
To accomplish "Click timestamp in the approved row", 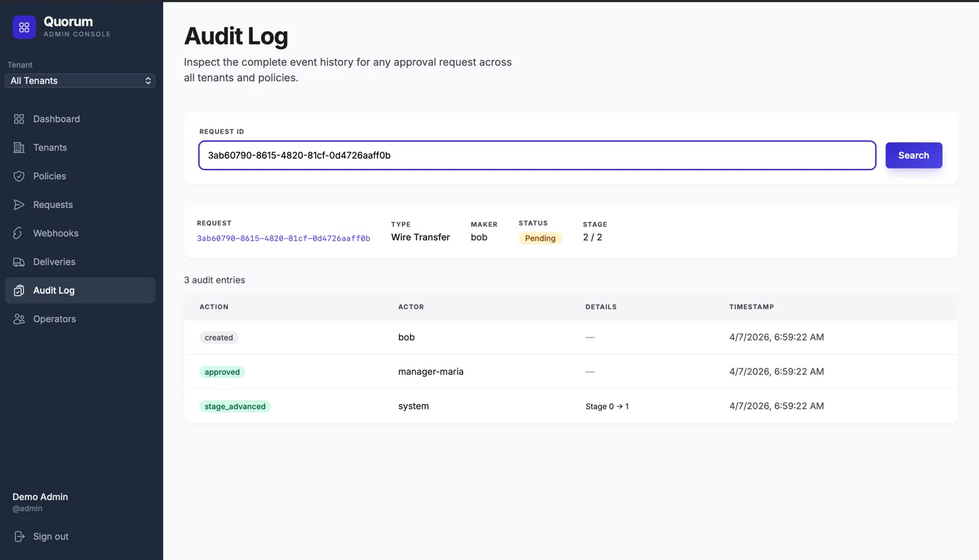I will (776, 372).
